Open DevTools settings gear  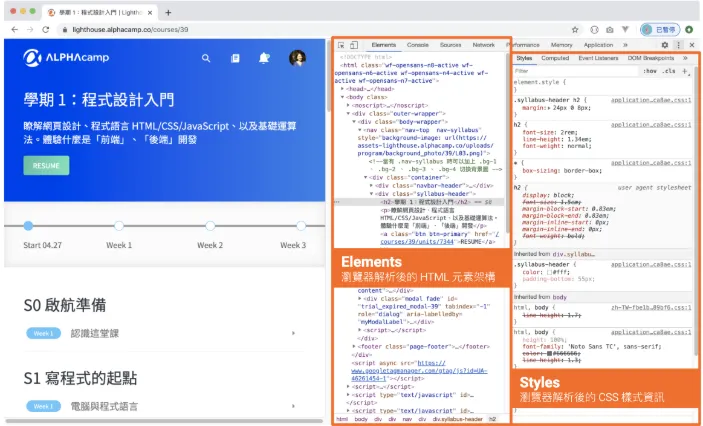665,45
